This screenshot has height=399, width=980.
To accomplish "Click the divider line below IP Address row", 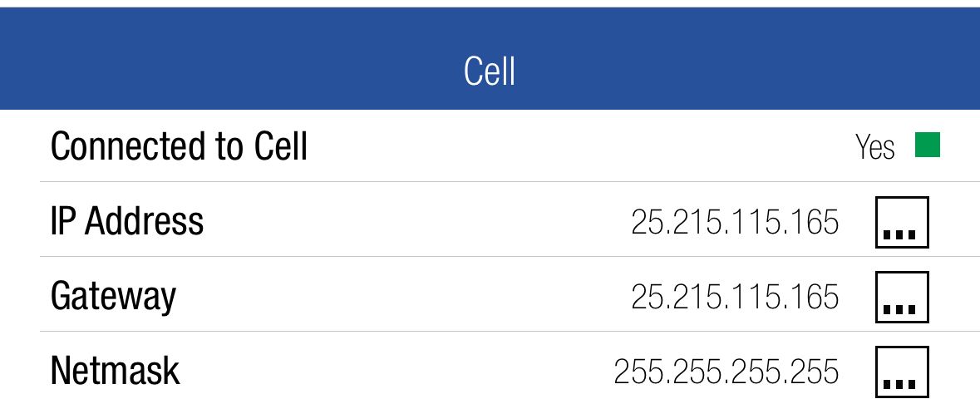I will [x=499, y=257].
